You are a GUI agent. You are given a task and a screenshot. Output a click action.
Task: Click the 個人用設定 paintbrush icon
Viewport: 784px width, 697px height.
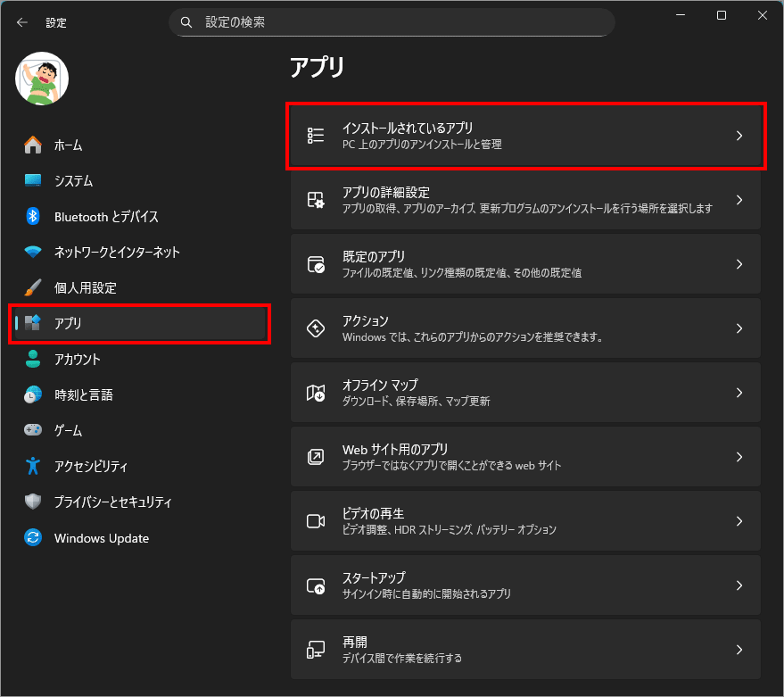[33, 287]
